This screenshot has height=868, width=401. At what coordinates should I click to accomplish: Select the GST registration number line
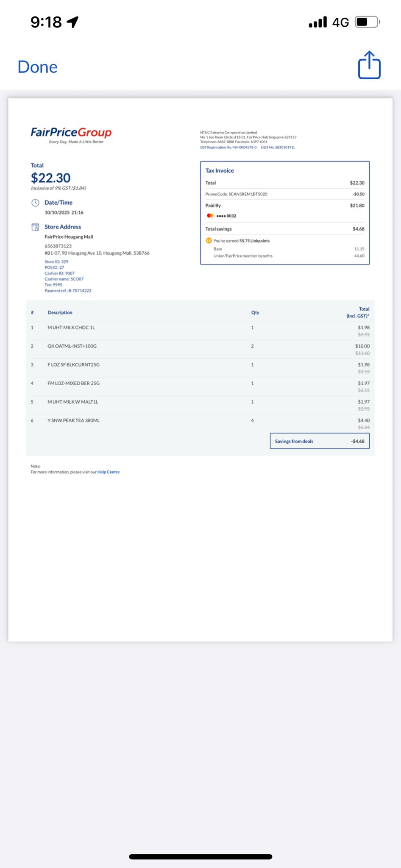point(228,147)
